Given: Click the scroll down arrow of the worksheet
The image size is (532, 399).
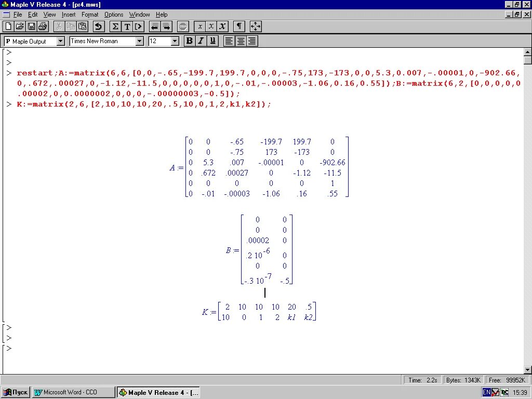Looking at the screenshot, I should (528, 370).
